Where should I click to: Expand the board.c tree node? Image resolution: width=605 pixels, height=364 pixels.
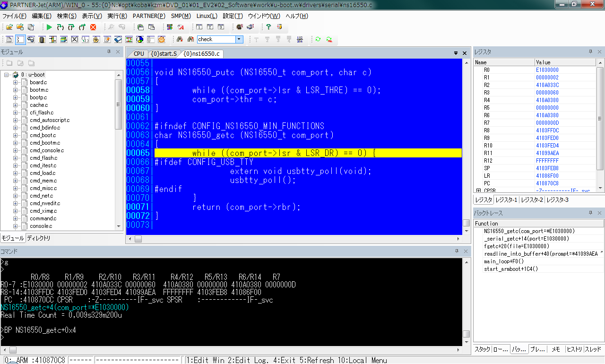[16, 82]
